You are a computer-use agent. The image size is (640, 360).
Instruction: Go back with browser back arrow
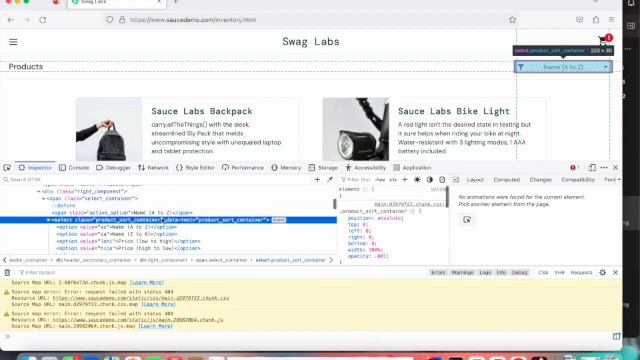(11, 20)
